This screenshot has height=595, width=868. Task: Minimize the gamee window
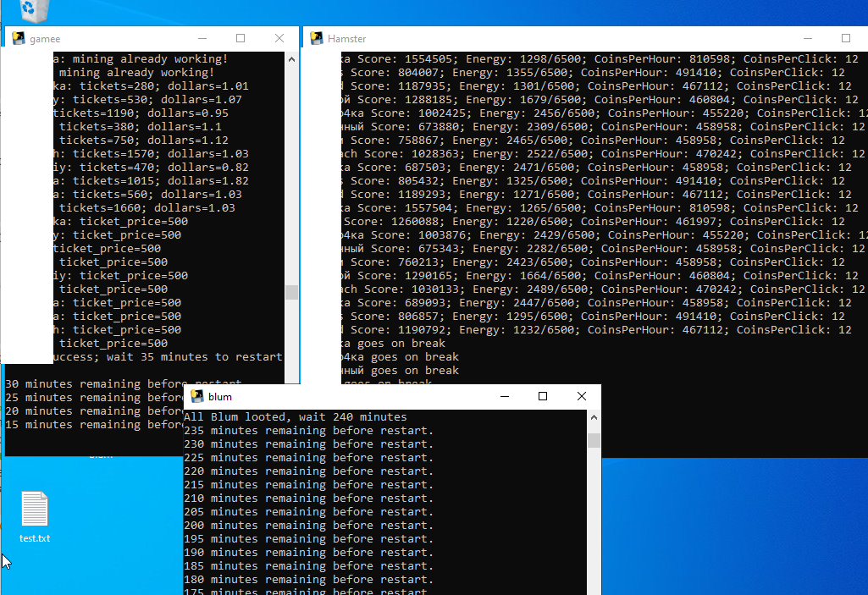coord(202,38)
